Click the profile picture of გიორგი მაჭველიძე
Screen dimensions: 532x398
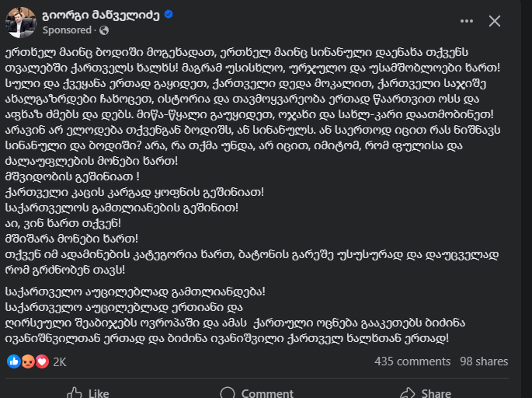pyautogui.click(x=21, y=23)
